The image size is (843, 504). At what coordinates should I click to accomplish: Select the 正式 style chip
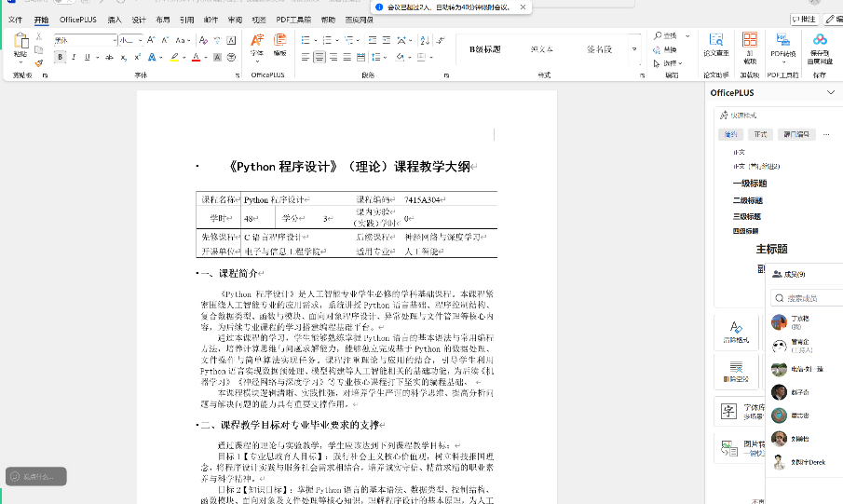click(760, 134)
